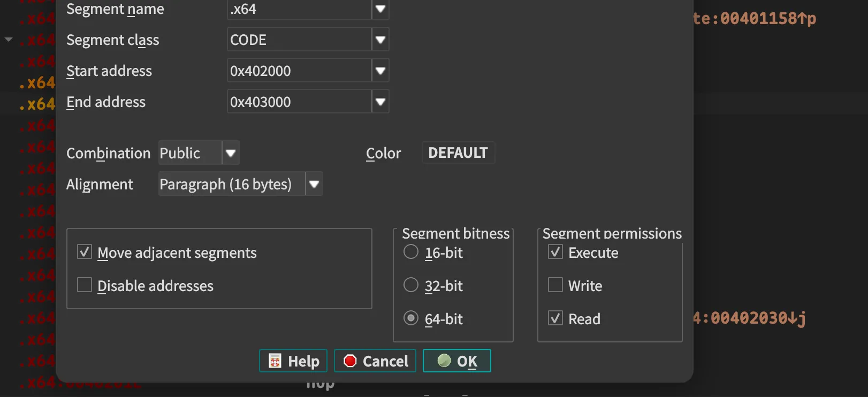Image resolution: width=868 pixels, height=397 pixels.
Task: Open the Segment name dropdown arrow
Action: tap(380, 9)
